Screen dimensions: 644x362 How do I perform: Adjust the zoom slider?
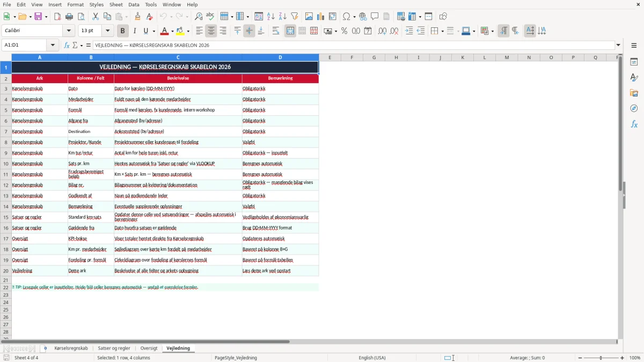click(601, 358)
